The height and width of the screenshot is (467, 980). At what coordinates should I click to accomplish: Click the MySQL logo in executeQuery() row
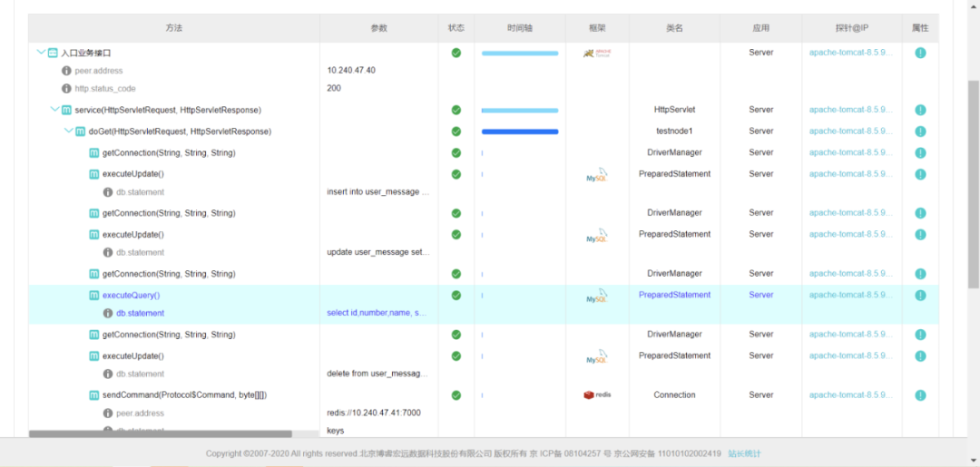(597, 296)
